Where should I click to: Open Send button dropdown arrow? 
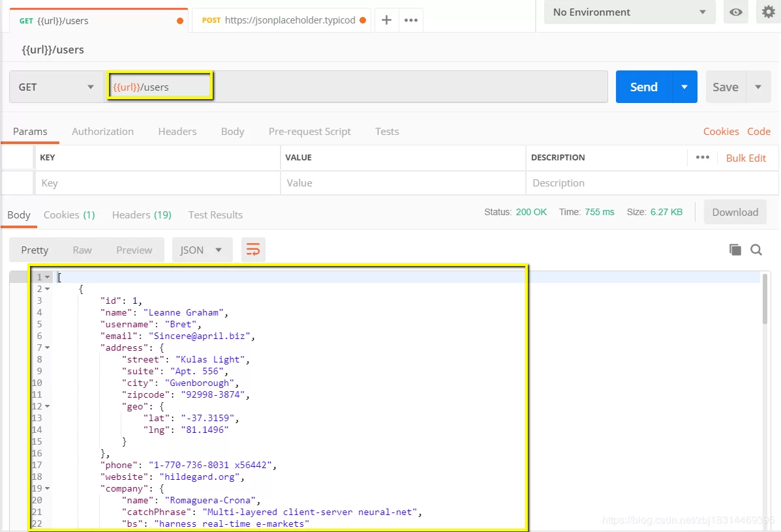(x=685, y=87)
